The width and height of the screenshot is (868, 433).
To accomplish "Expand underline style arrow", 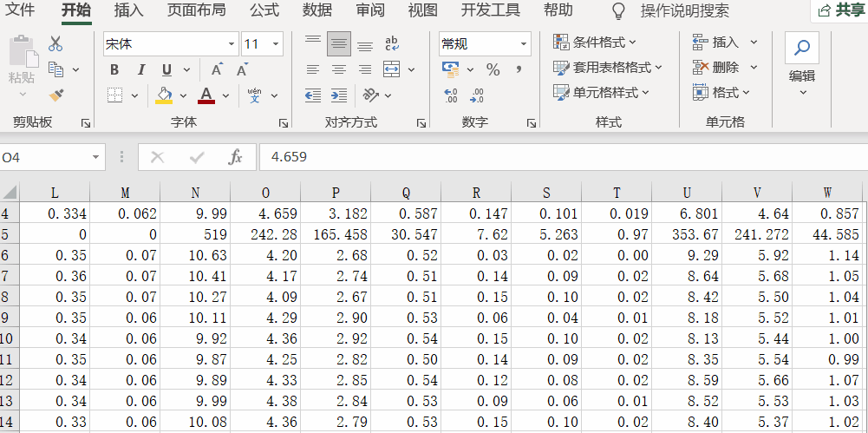I will pyautogui.click(x=187, y=69).
